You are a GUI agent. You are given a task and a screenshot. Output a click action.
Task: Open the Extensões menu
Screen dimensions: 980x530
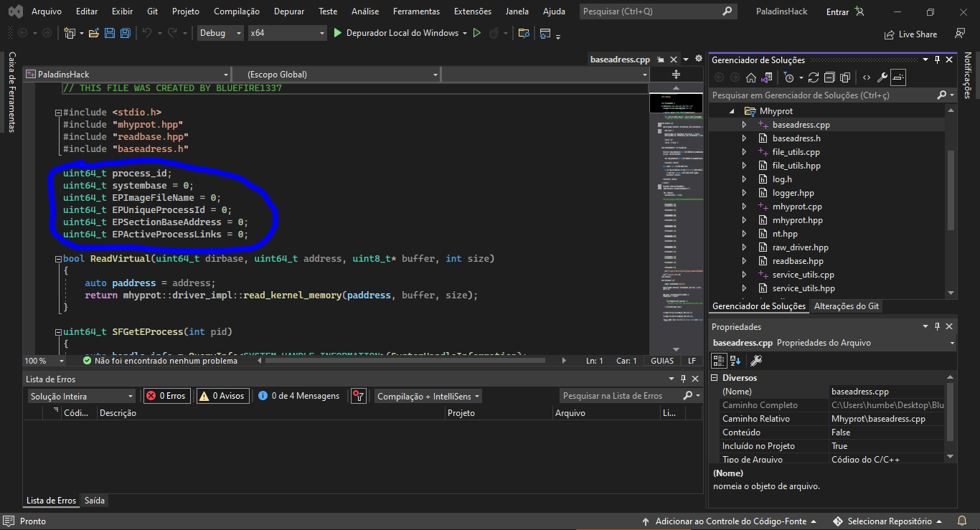(x=473, y=11)
